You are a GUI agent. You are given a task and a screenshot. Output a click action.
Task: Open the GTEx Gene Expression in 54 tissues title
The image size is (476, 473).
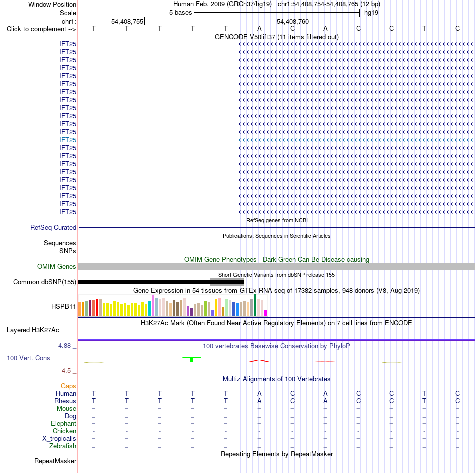277,290
